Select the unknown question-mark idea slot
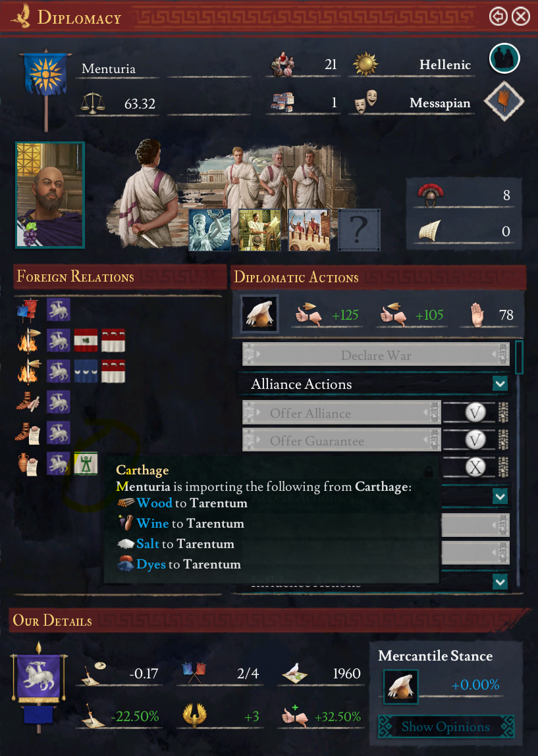The width and height of the screenshot is (538, 756). click(359, 230)
